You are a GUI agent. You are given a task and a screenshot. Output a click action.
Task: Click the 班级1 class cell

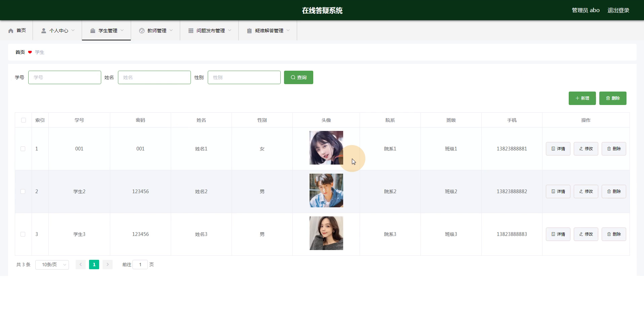tap(451, 149)
